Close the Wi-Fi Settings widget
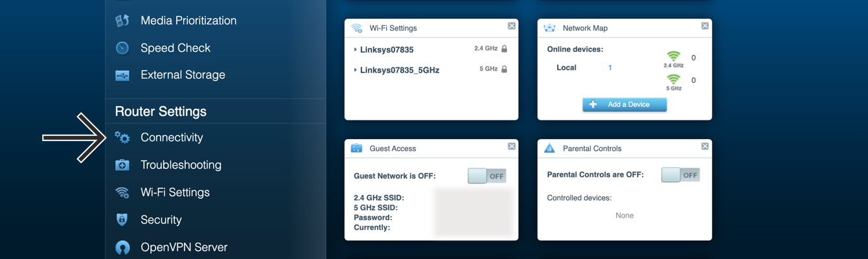 pyautogui.click(x=512, y=26)
